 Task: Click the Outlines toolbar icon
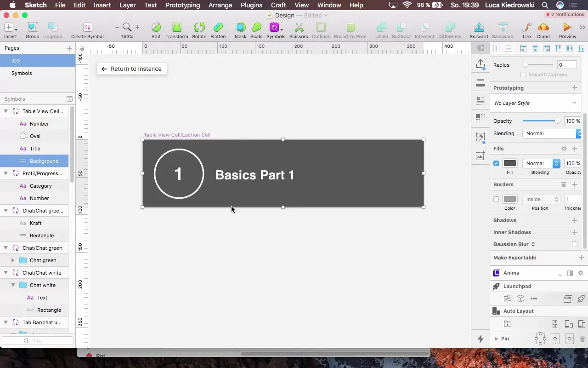(321, 30)
